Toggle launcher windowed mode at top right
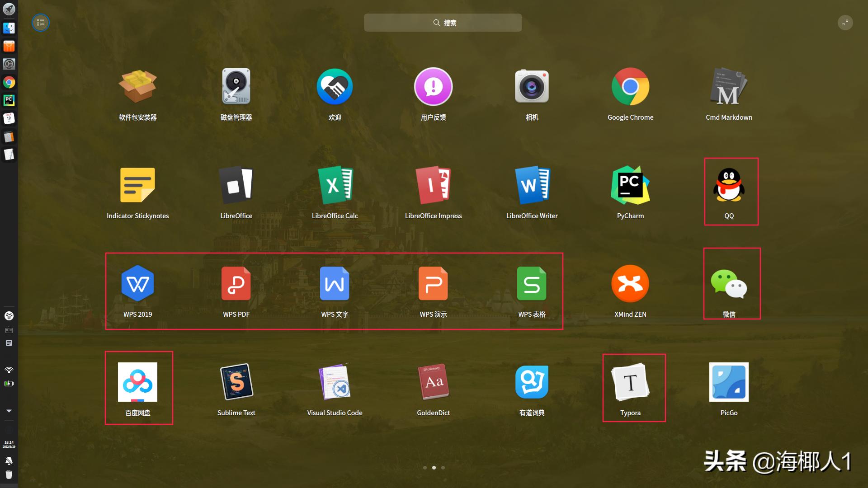868x488 pixels. click(x=845, y=23)
